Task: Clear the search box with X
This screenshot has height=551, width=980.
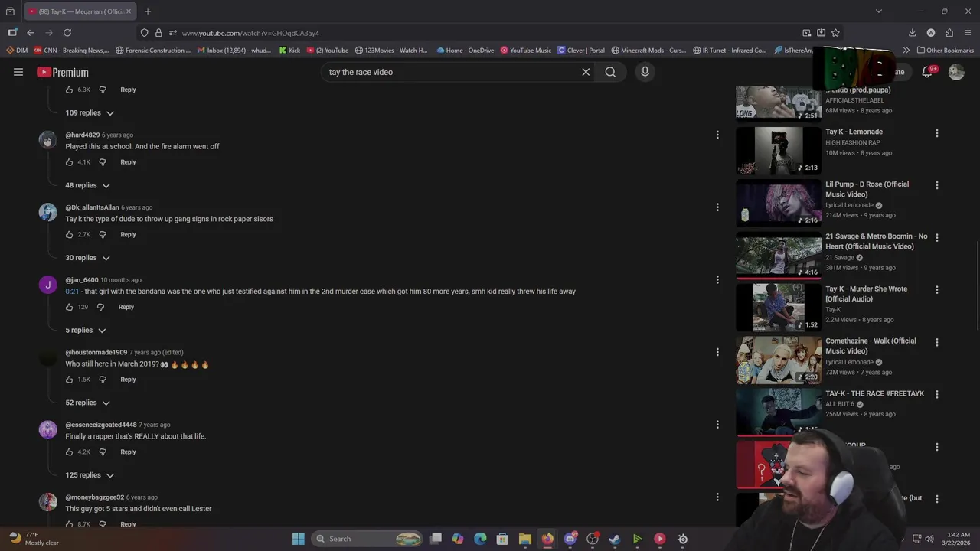Action: point(586,72)
